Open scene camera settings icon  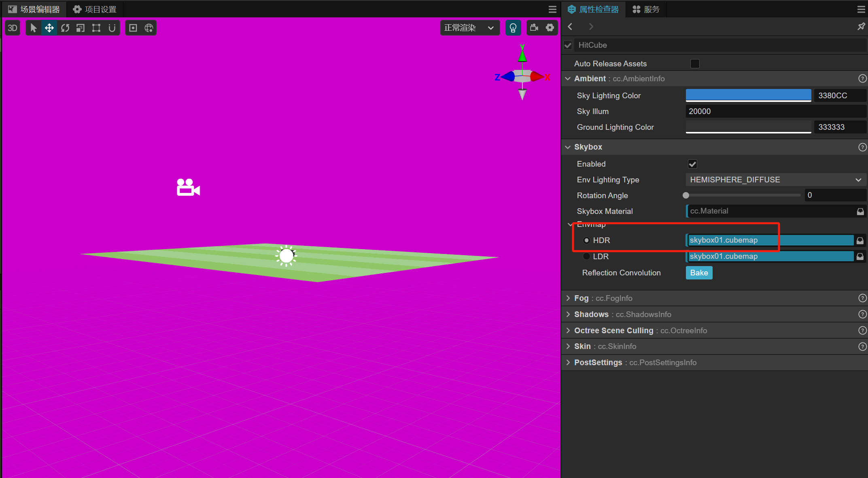(x=534, y=28)
